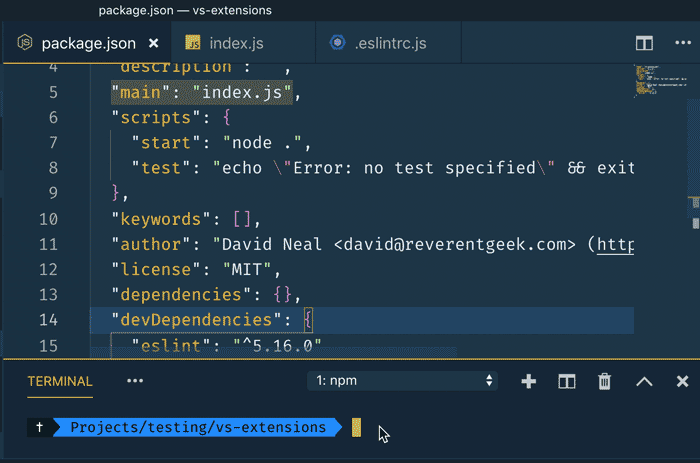
Task: Close the package.json tab
Action: (154, 44)
